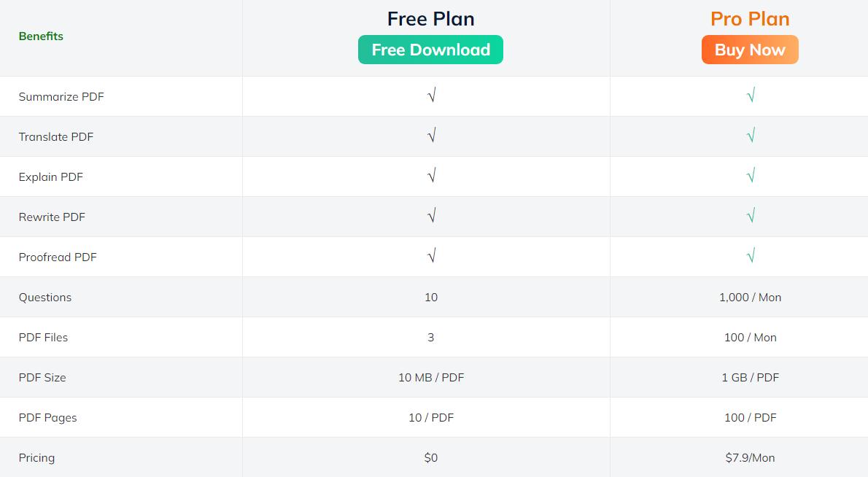The width and height of the screenshot is (868, 477).
Task: Select the Pro Plan column header
Action: point(750,18)
